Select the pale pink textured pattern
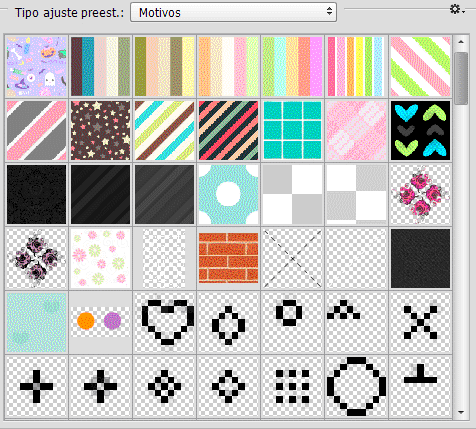The height and width of the screenshot is (429, 476). click(x=356, y=130)
